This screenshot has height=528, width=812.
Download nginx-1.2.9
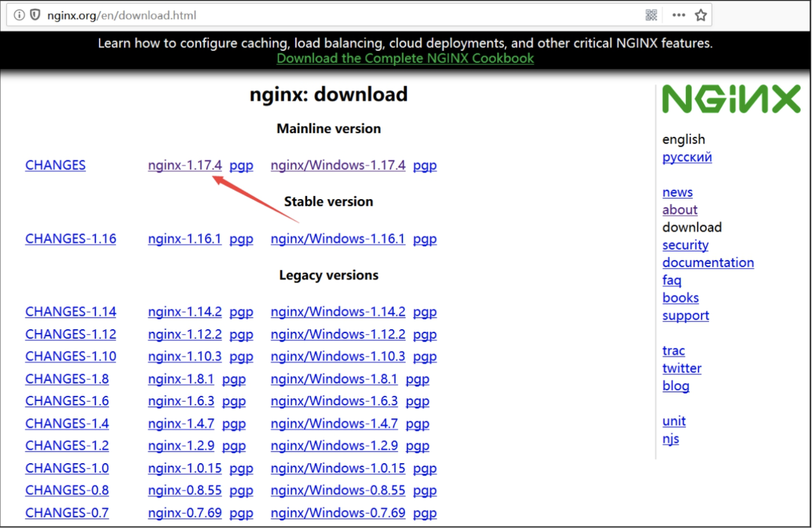coord(181,446)
